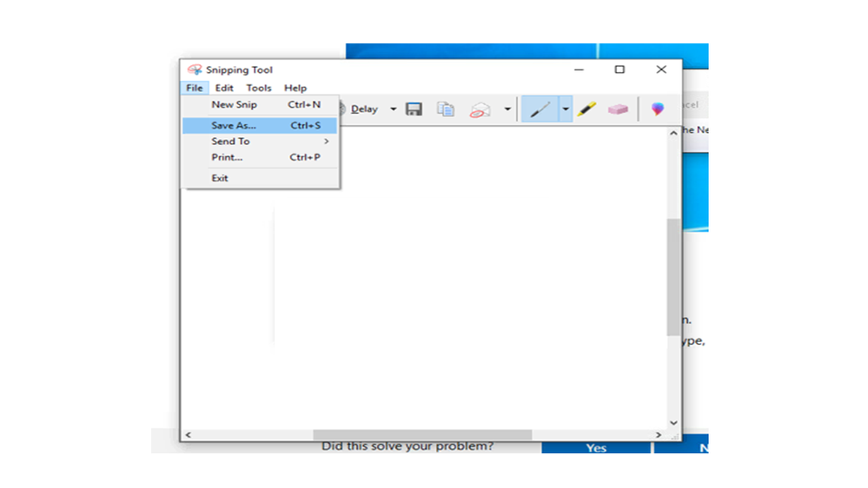The height and width of the screenshot is (488, 868).
Task: Maximize the Snipping Tool window
Action: click(x=620, y=69)
